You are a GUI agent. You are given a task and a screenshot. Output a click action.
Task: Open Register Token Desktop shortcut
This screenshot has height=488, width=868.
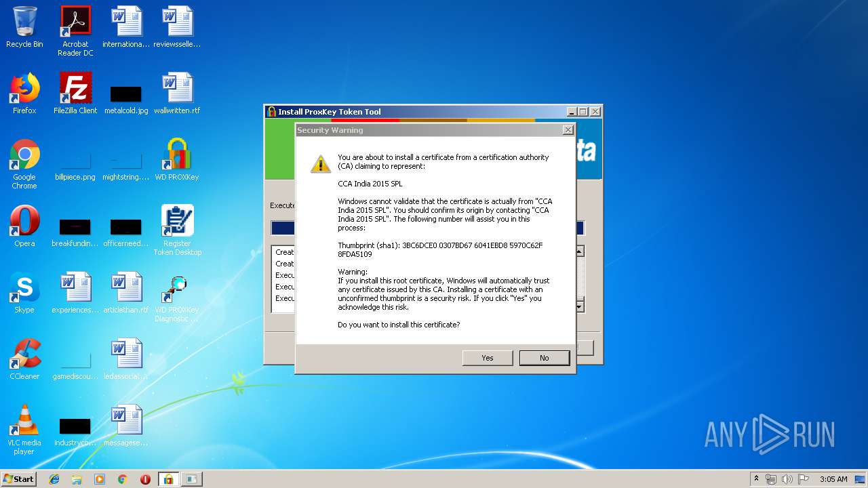177,230
